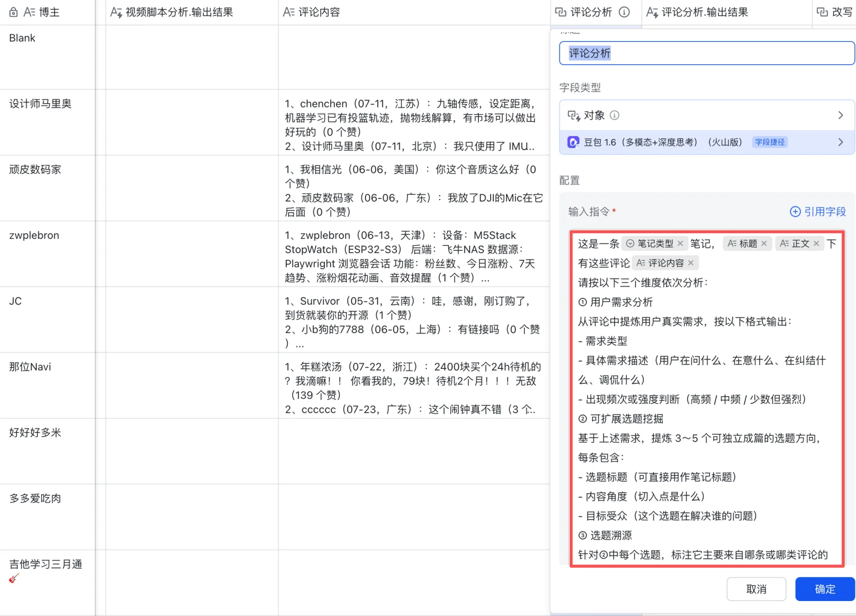856x616 pixels.
Task: Click the text type icon of 评论内容 header
Action: click(289, 12)
